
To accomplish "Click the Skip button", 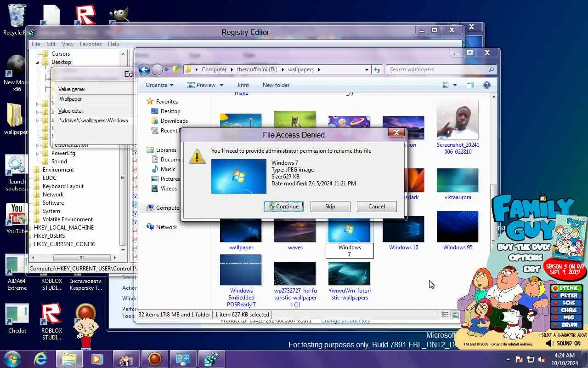I will [330, 207].
